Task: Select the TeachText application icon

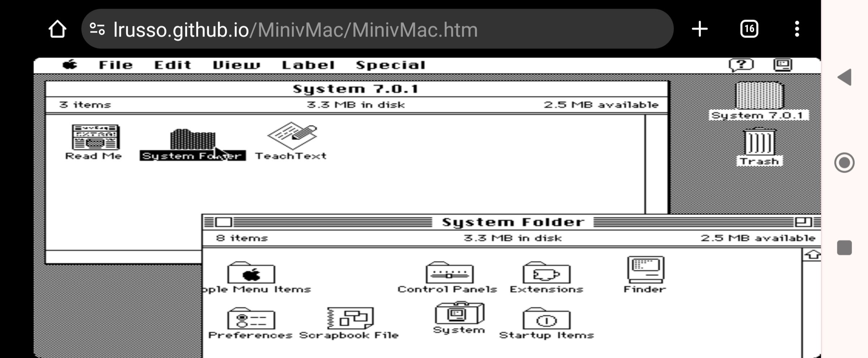Action: 292,135
